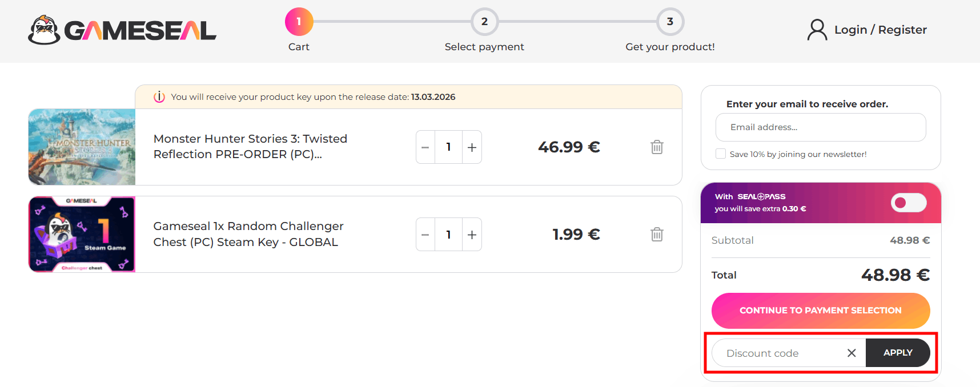Image resolution: width=980 pixels, height=387 pixels.
Task: Go to step 2 Select payment
Action: [x=484, y=22]
